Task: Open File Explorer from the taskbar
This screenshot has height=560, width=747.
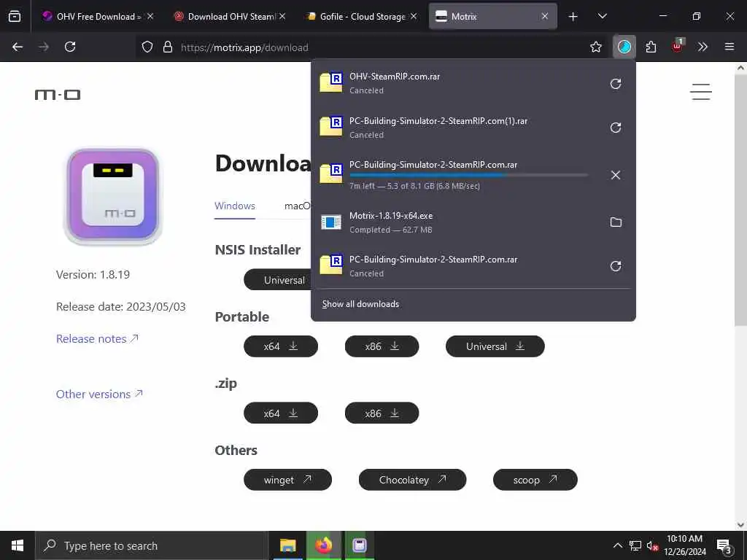Action: coord(287,545)
